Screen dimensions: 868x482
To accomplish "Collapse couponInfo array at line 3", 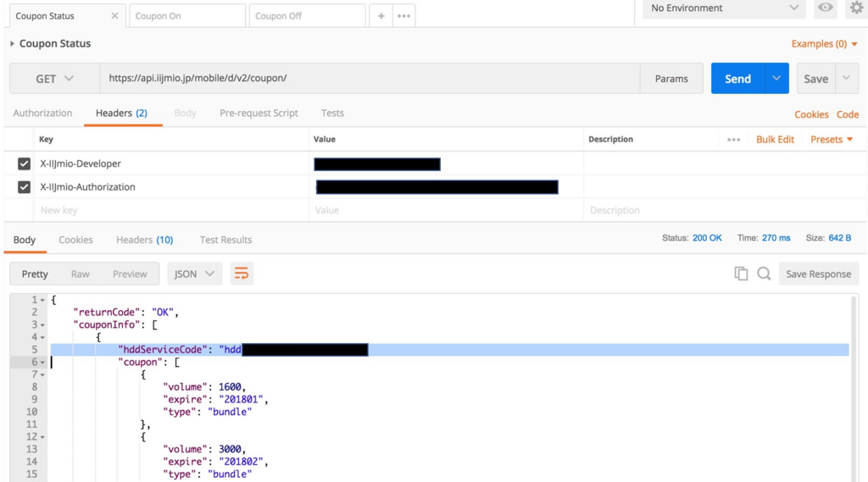I will (42, 324).
